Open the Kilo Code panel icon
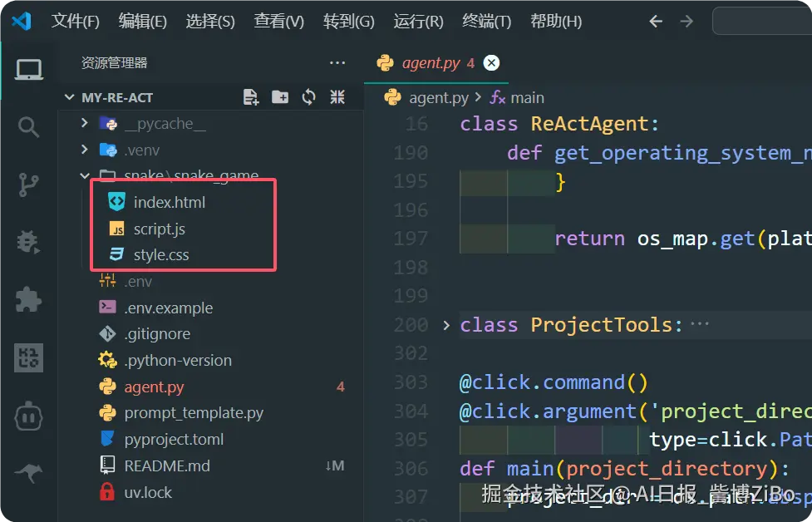The image size is (812, 522). tap(28, 357)
